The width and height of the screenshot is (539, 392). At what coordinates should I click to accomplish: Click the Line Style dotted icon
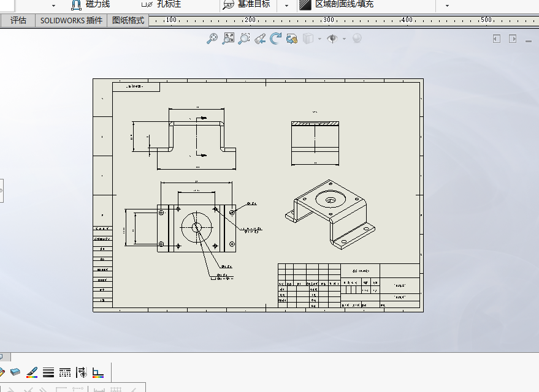click(65, 372)
